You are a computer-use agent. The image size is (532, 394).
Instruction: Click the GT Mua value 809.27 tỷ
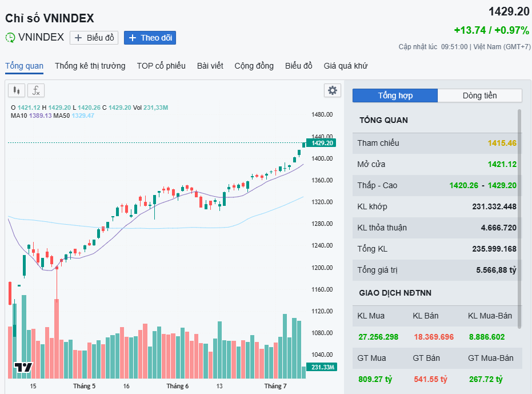(x=375, y=379)
